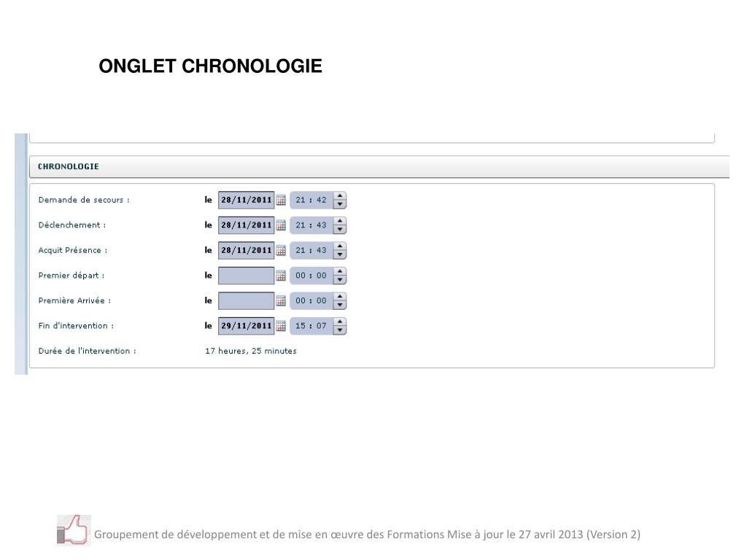Click the empty Premier départ date field

[247, 276]
